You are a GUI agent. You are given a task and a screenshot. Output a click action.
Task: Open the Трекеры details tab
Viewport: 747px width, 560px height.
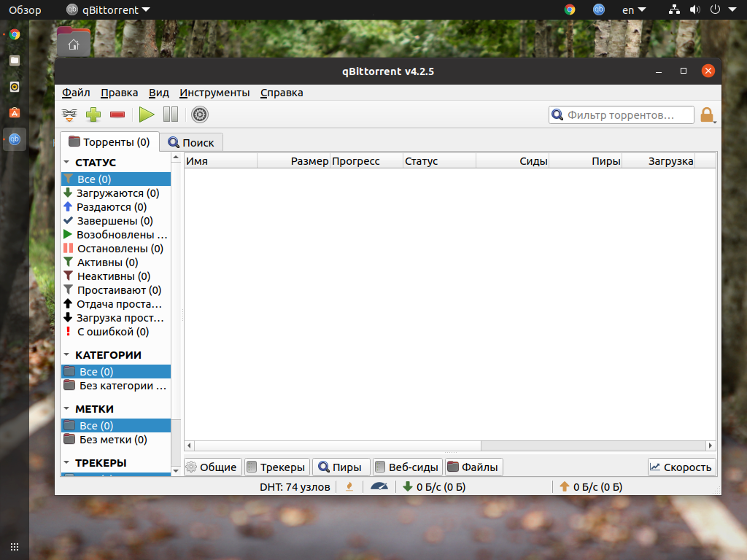pyautogui.click(x=277, y=467)
